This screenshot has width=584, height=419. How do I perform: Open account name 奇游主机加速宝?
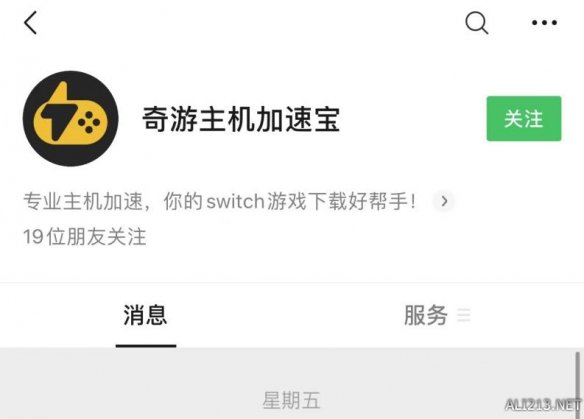tap(241, 119)
